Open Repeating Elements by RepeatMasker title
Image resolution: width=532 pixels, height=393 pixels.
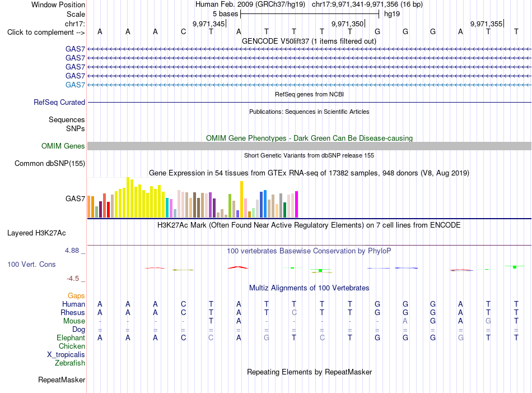[x=310, y=372]
